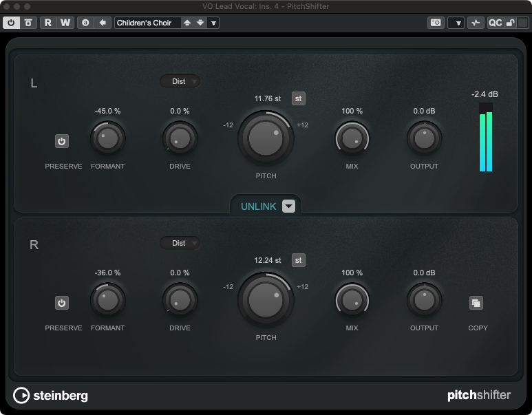The width and height of the screenshot is (532, 415).
Task: Enable Write automation W button
Action: pyautogui.click(x=65, y=23)
